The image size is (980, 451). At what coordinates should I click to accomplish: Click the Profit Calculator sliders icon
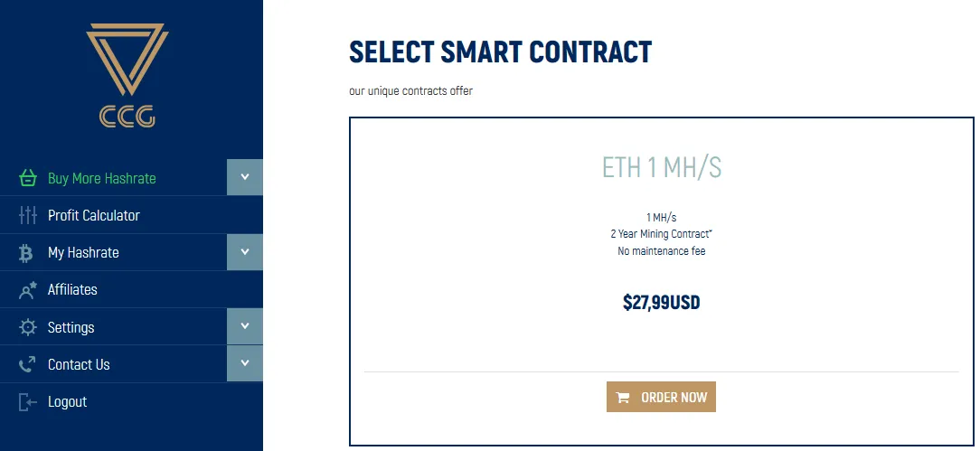[27, 215]
